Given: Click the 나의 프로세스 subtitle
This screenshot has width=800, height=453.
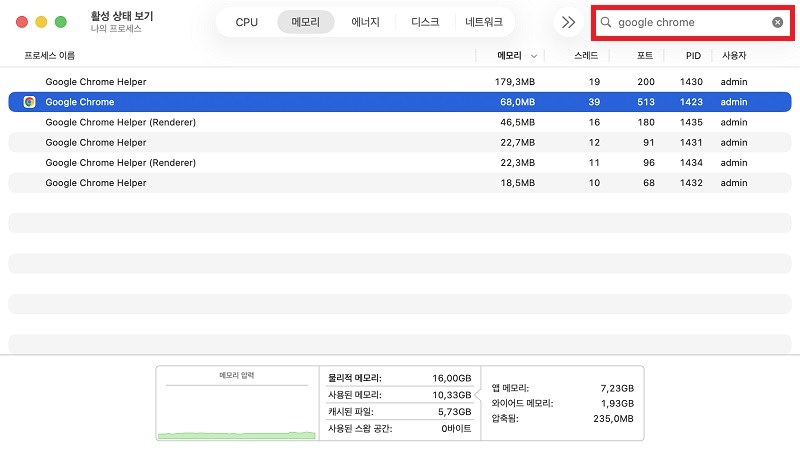Looking at the screenshot, I should click(116, 29).
